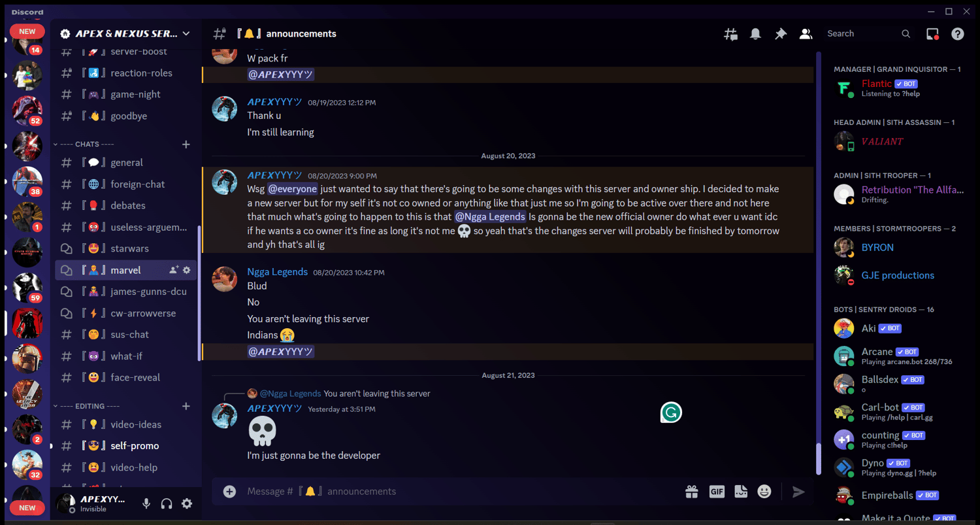
Task: Open User Settings gear
Action: (187, 503)
